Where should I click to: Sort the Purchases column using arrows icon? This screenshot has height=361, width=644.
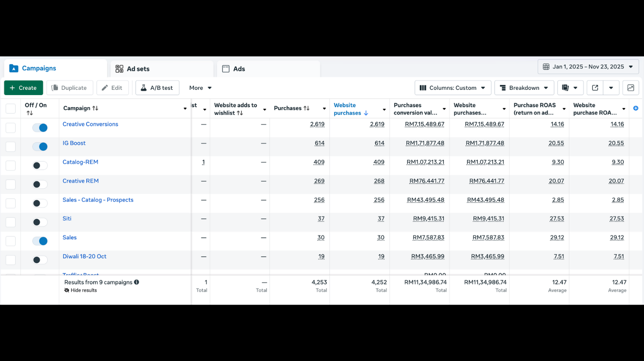click(x=306, y=108)
